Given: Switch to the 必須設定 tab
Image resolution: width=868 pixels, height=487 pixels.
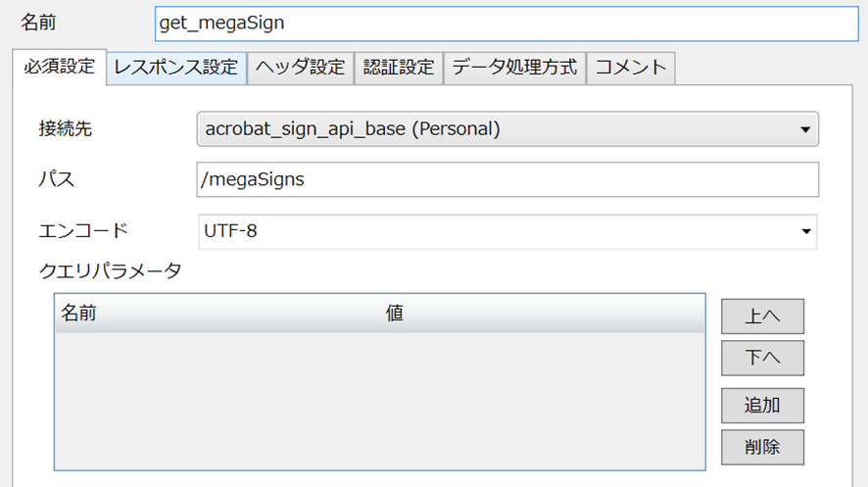Looking at the screenshot, I should 59,68.
